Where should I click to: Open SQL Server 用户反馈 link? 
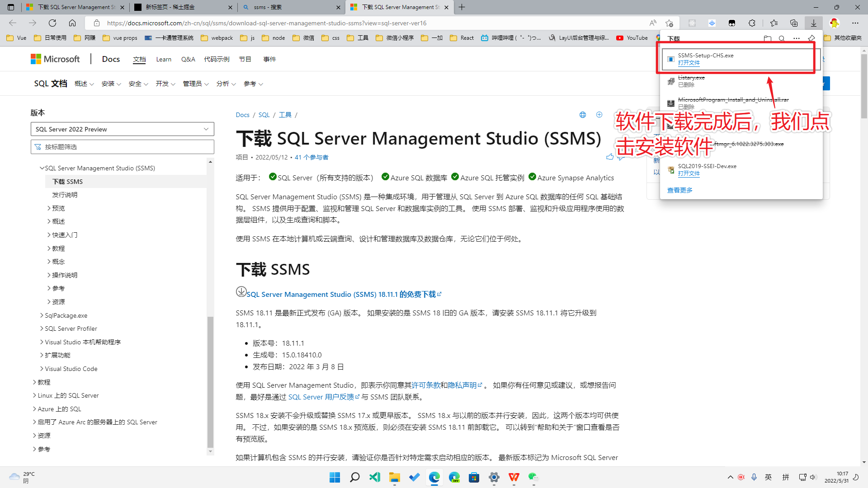324,397
